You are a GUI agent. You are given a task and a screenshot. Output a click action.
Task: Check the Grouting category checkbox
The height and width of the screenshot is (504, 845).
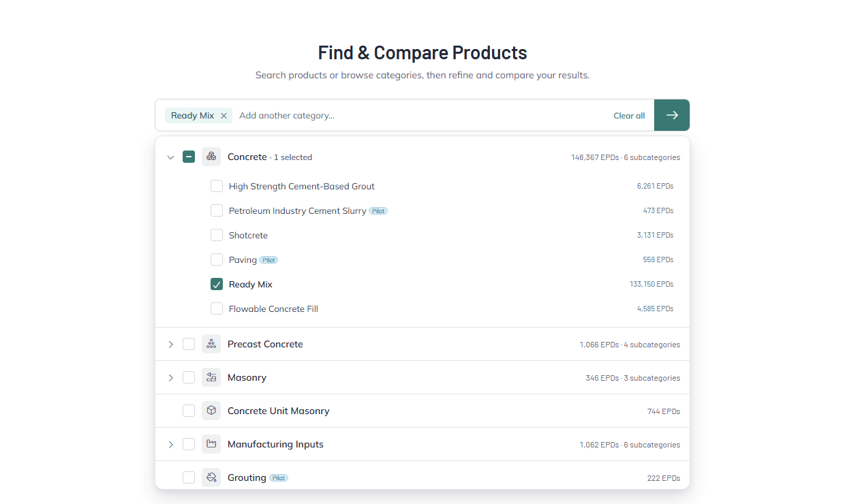tap(189, 477)
